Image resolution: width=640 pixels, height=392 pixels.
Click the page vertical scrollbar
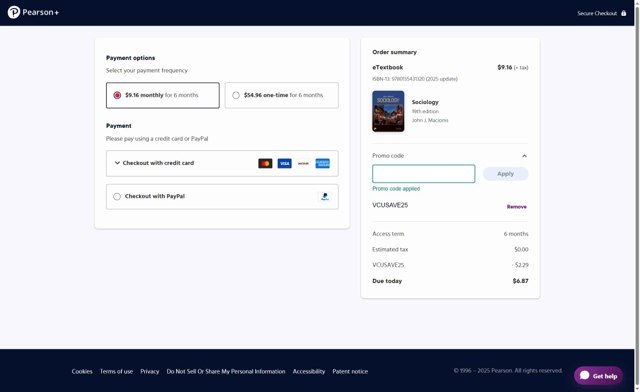[637, 196]
